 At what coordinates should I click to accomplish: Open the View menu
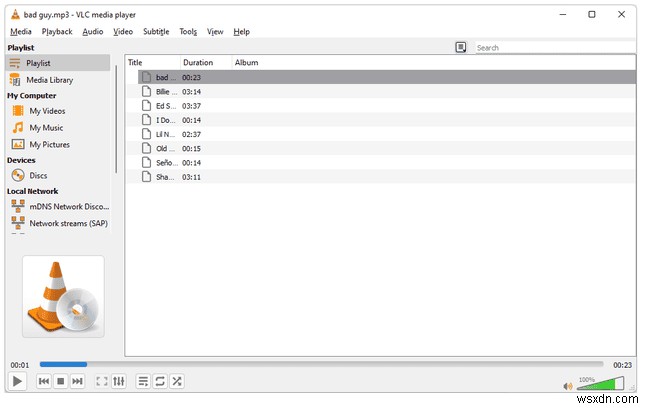coord(215,31)
